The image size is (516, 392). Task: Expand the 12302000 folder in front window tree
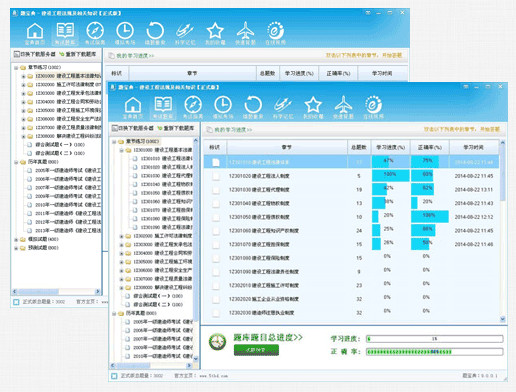click(122, 236)
